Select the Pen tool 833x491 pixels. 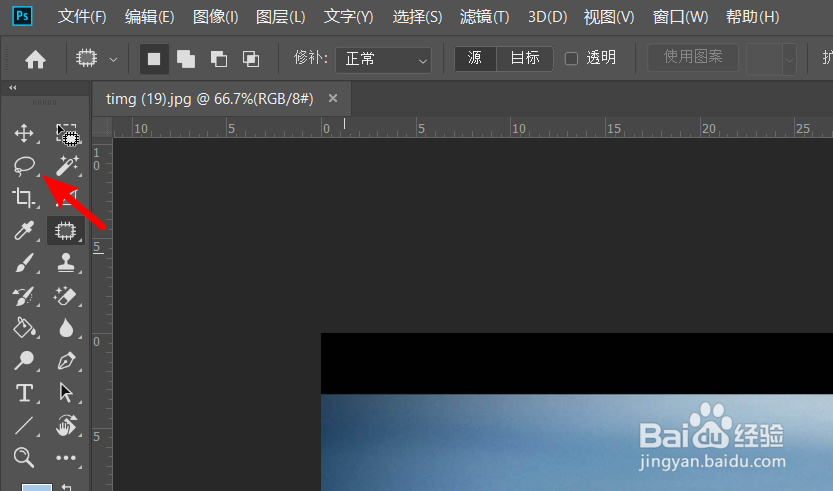[x=66, y=361]
